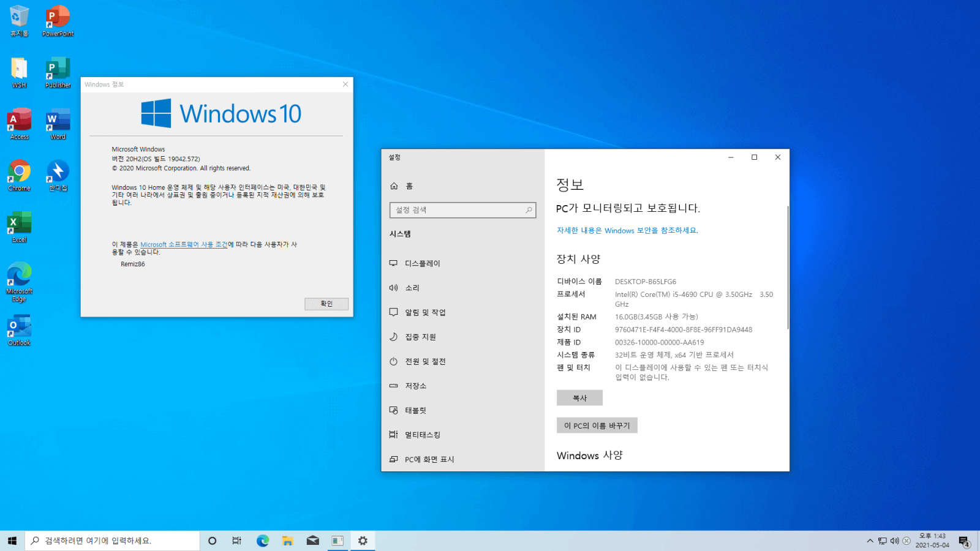The height and width of the screenshot is (551, 980).
Task: Open Windows 보안 details link
Action: (x=627, y=231)
